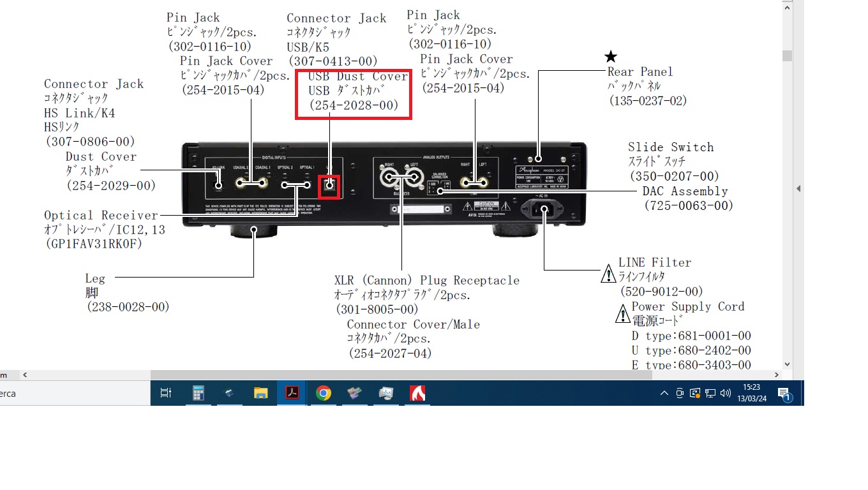
Task: Open the sync tray icon with orange dot
Action: tap(695, 393)
